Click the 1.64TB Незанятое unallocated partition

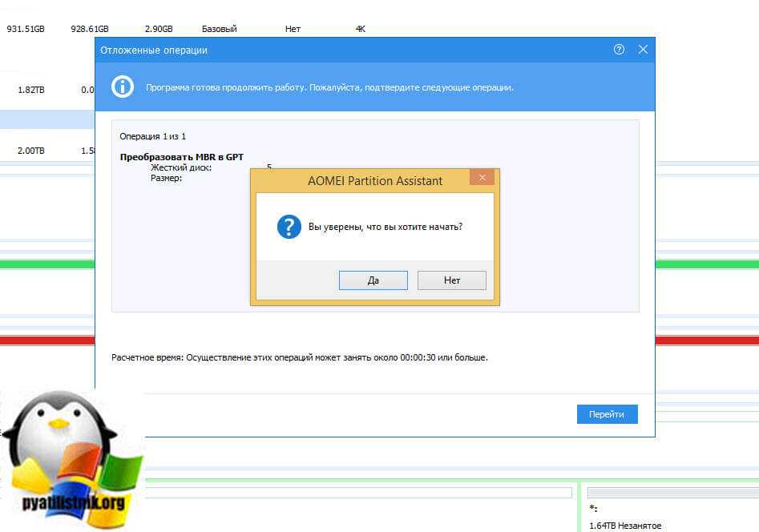(x=625, y=525)
